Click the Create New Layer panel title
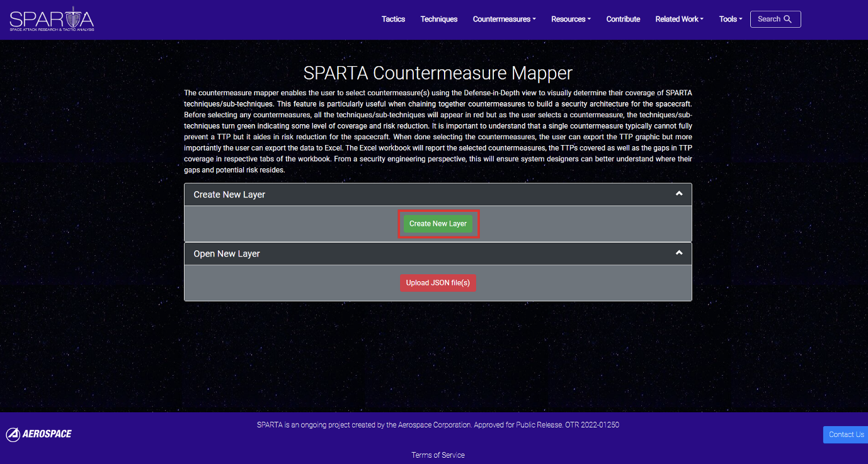The width and height of the screenshot is (868, 464). (x=229, y=194)
